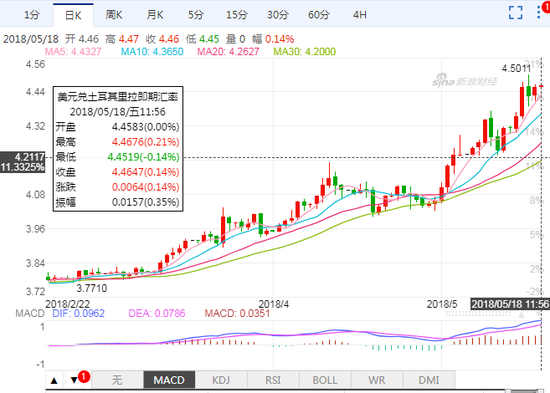Select the MACD indicator button
Image resolution: width=550 pixels, height=393 pixels.
pos(169,380)
